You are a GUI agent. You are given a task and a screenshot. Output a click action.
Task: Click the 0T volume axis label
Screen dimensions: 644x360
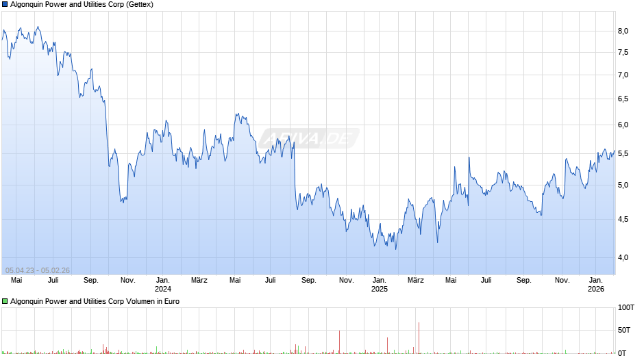coord(622,353)
